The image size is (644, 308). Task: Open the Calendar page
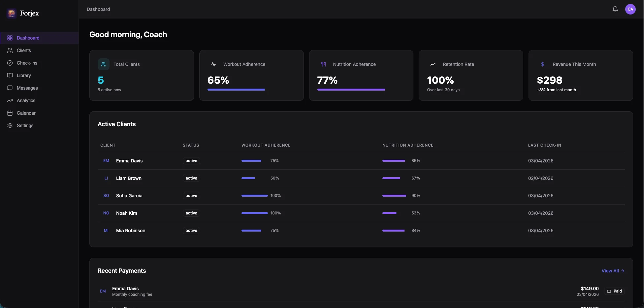pyautogui.click(x=26, y=113)
